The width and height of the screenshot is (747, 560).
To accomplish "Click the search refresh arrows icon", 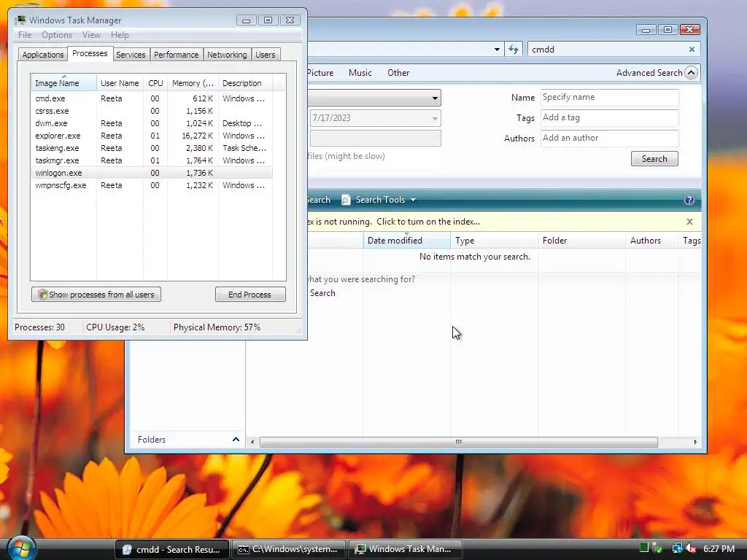I will click(514, 50).
